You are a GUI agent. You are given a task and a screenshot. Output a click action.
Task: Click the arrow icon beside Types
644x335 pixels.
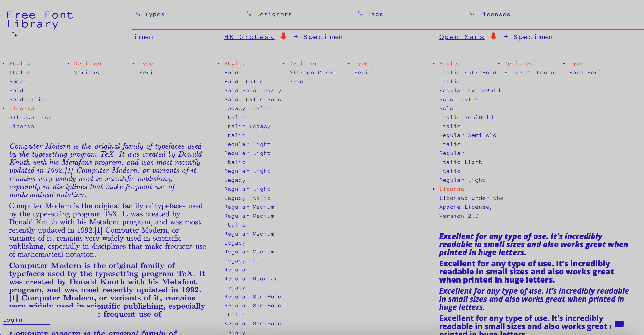click(x=138, y=13)
